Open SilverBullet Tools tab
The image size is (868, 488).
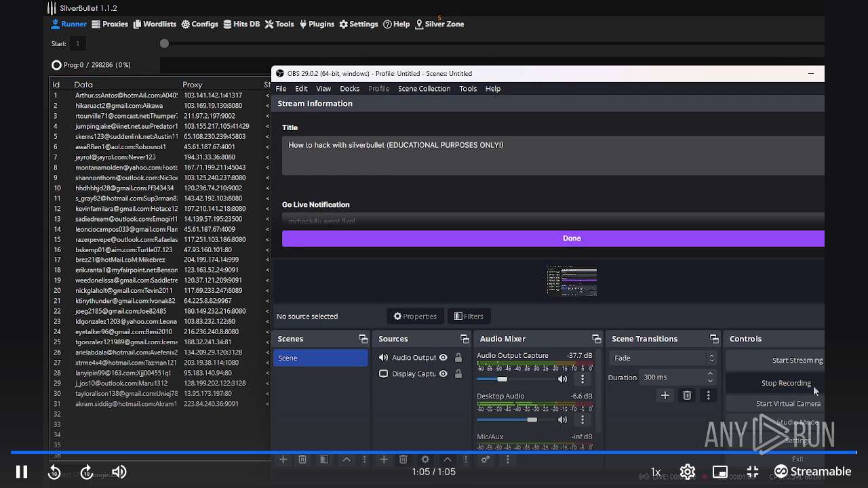[279, 24]
